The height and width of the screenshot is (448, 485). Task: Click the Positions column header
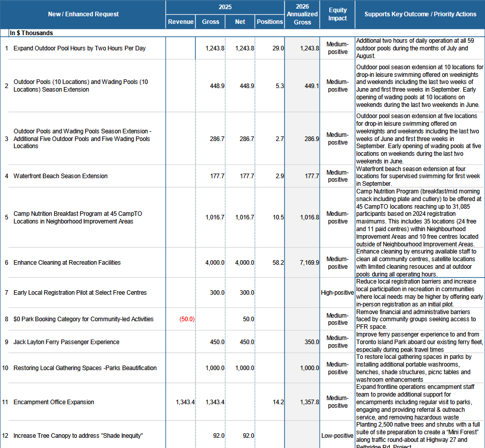click(x=270, y=22)
